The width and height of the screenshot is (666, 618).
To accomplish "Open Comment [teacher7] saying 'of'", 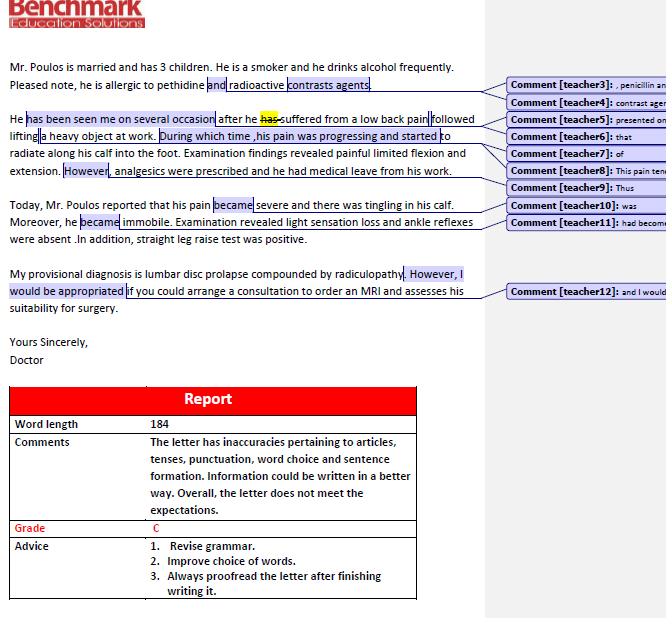I will pos(586,154).
